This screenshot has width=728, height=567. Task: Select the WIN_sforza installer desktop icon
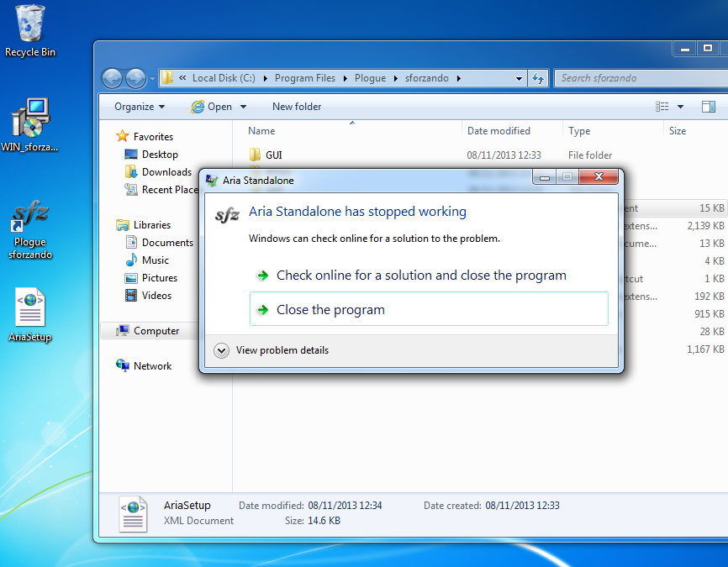click(x=29, y=124)
